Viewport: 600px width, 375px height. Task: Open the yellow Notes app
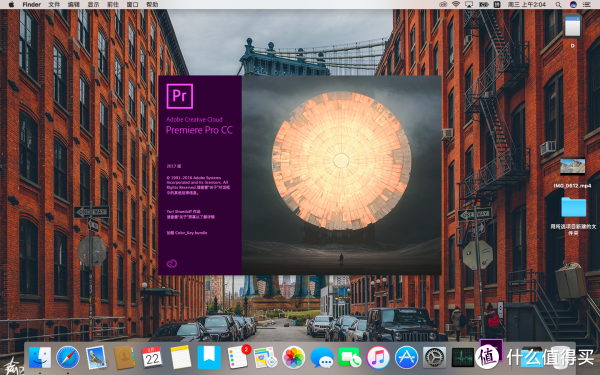click(181, 358)
